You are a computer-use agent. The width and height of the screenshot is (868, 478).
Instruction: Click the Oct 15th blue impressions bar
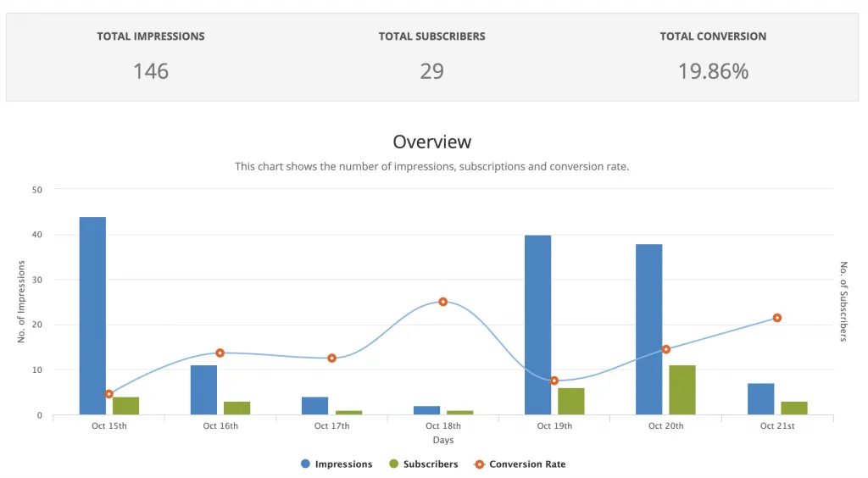(92, 315)
